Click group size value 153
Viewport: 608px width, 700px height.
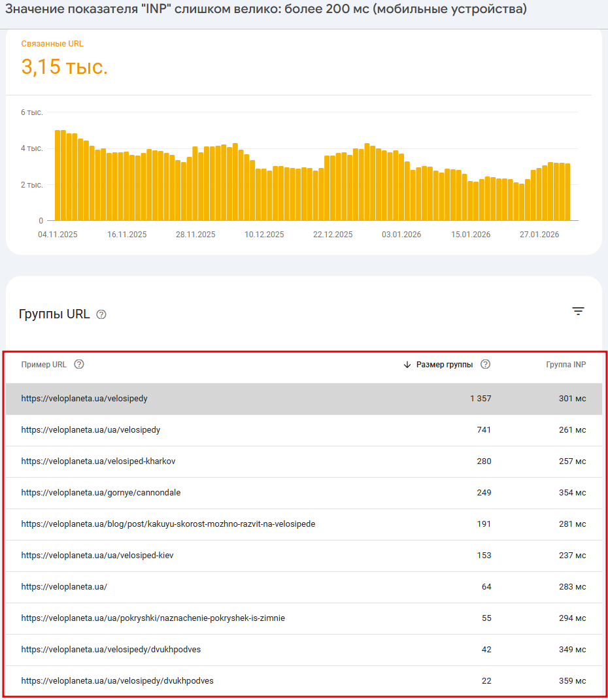tap(484, 556)
